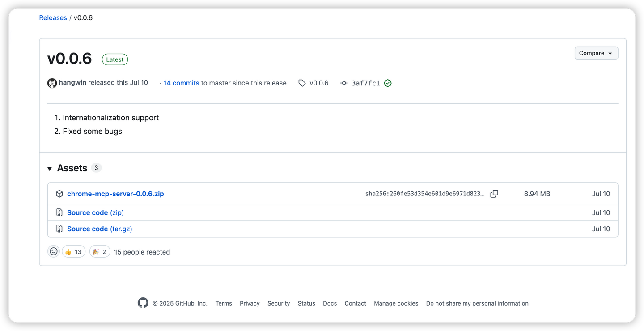Open Docs from the footer menu

330,303
